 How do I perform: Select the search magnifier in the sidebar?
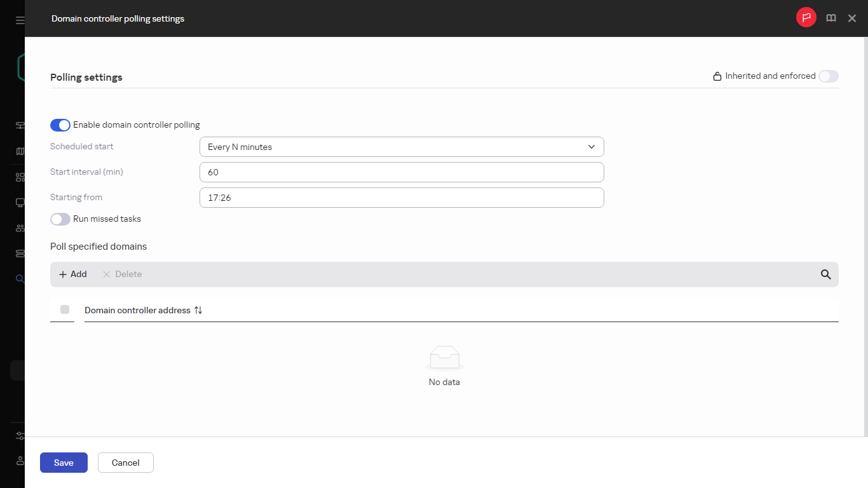click(19, 278)
